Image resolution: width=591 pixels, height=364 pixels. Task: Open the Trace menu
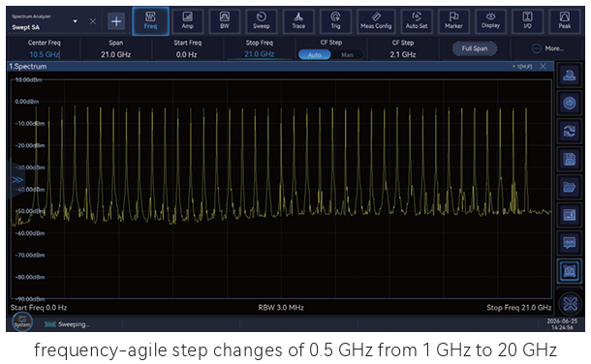pyautogui.click(x=298, y=21)
